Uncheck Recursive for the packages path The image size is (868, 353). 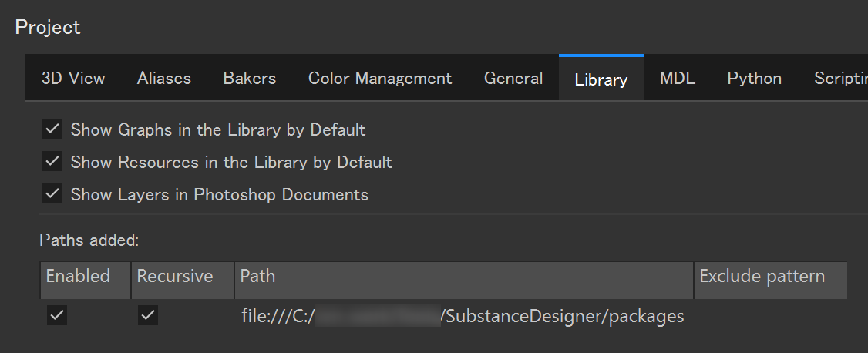(x=148, y=315)
